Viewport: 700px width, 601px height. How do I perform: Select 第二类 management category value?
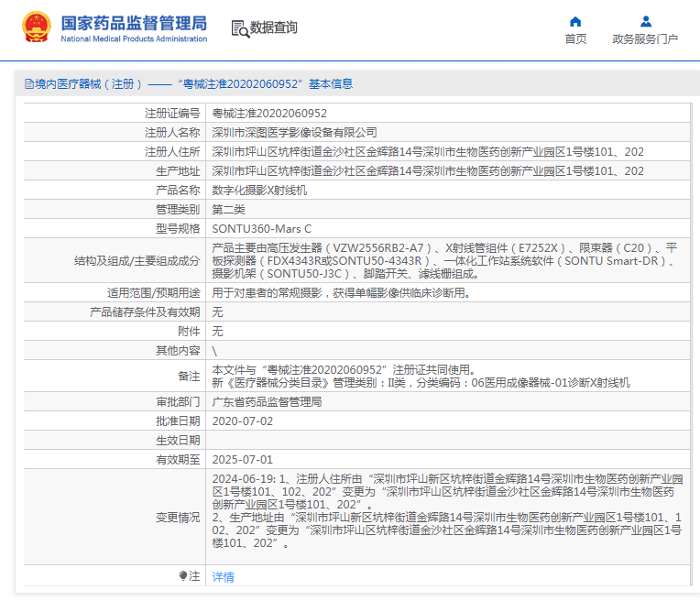228,210
